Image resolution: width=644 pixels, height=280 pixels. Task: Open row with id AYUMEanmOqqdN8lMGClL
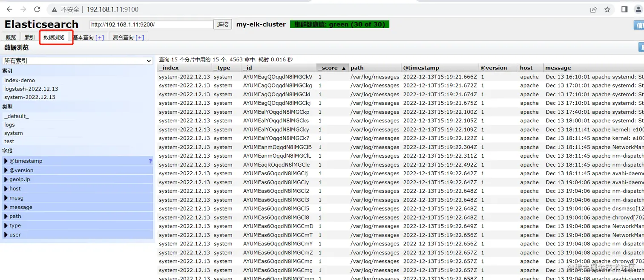pyautogui.click(x=277, y=156)
